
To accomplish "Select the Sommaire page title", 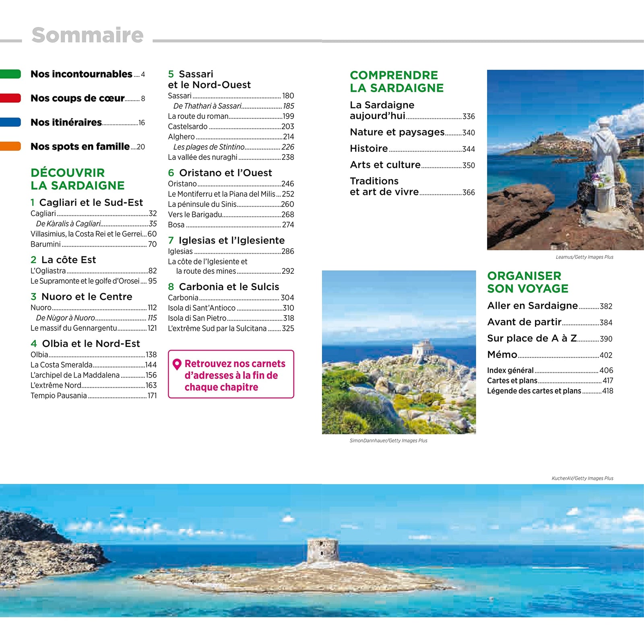I will pos(87,35).
